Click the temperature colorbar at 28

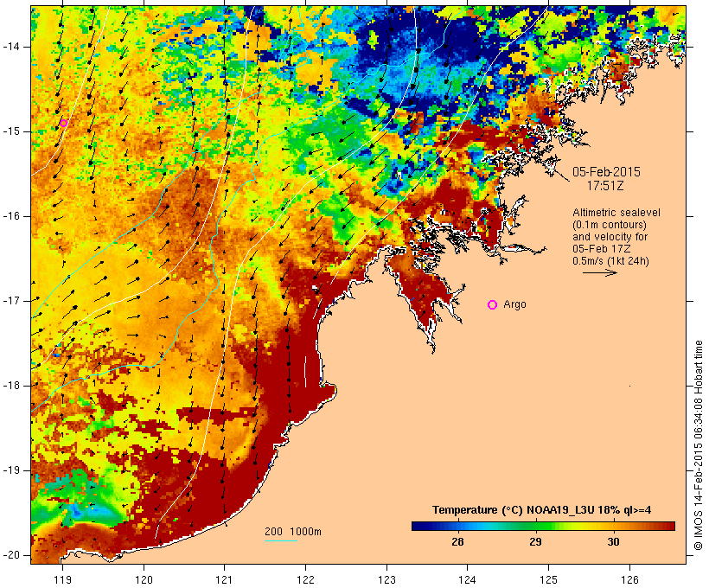(457, 526)
